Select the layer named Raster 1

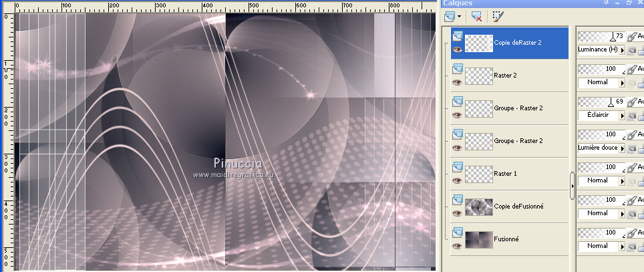point(505,174)
